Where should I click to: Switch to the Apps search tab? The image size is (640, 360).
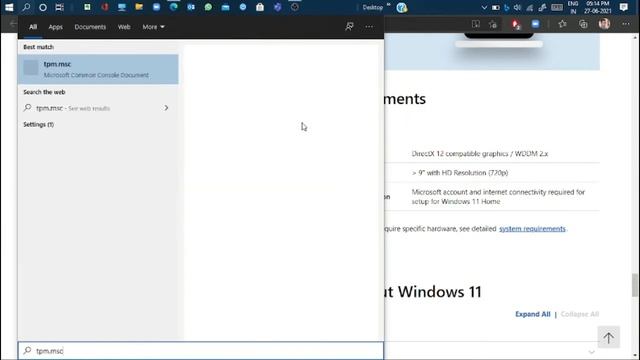tap(56, 27)
